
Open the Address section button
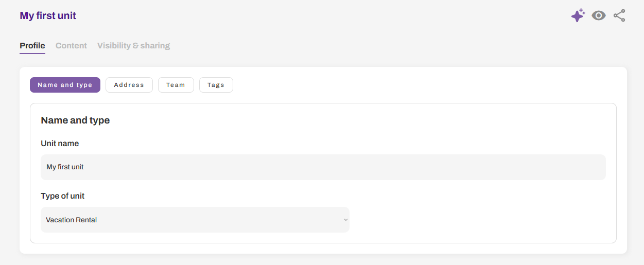(129, 85)
